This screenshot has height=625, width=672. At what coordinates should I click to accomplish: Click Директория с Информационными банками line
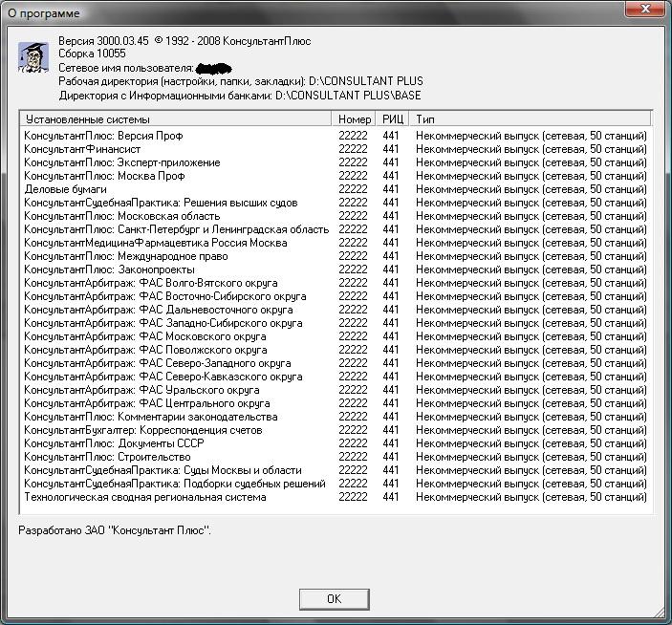(240, 96)
